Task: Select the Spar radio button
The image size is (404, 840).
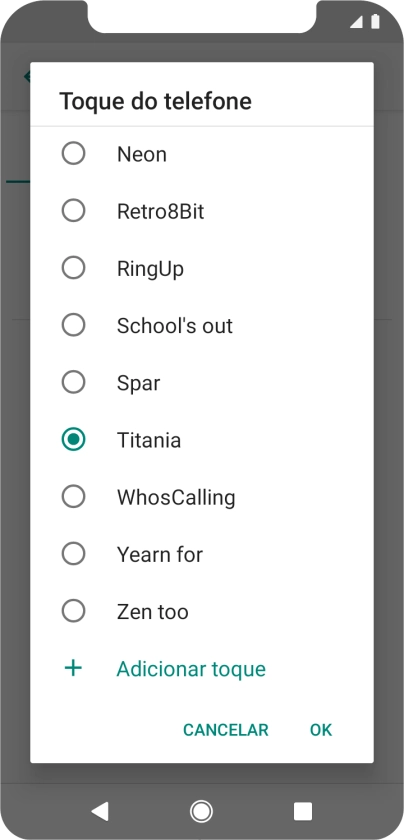Action: pyautogui.click(x=73, y=382)
